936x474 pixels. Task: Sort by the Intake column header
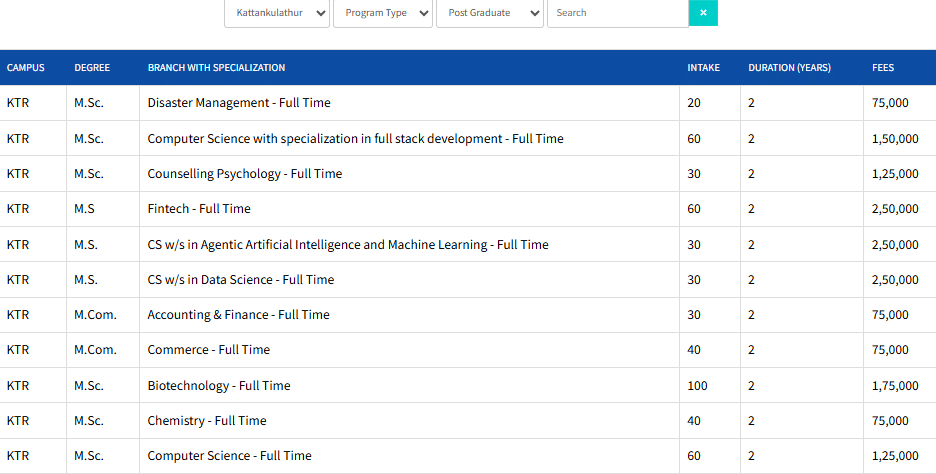click(703, 68)
